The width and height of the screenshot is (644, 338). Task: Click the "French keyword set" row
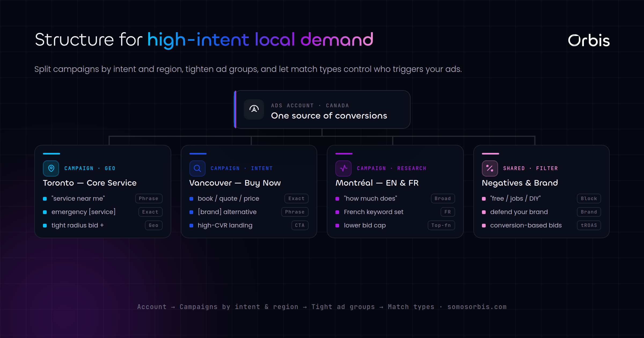coord(395,212)
